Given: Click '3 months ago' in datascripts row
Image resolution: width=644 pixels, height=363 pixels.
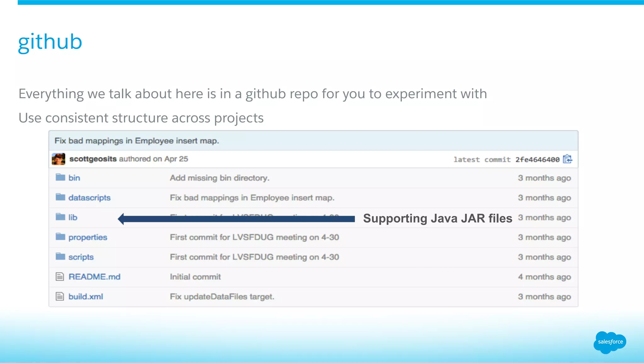Looking at the screenshot, I should [544, 198].
